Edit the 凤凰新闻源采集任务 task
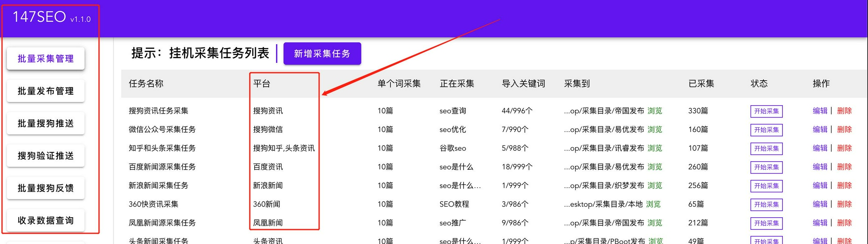The image size is (868, 244). [820, 223]
